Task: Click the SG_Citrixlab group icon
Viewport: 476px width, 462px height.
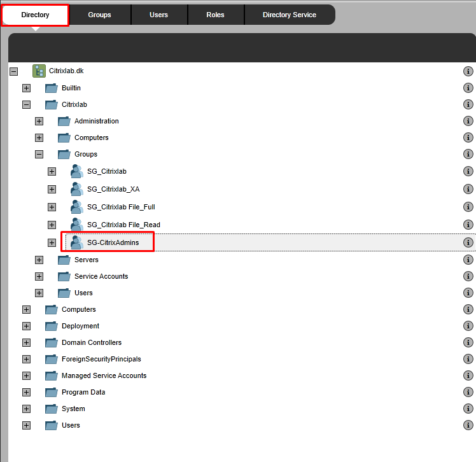Action: (x=77, y=172)
